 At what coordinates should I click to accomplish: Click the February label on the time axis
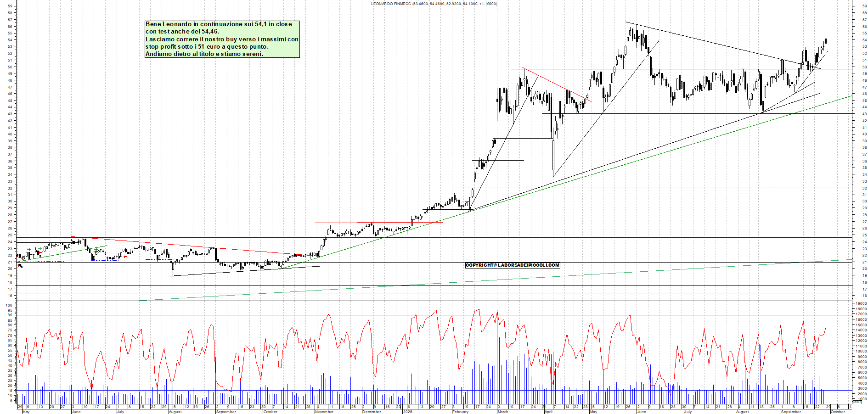460,412
